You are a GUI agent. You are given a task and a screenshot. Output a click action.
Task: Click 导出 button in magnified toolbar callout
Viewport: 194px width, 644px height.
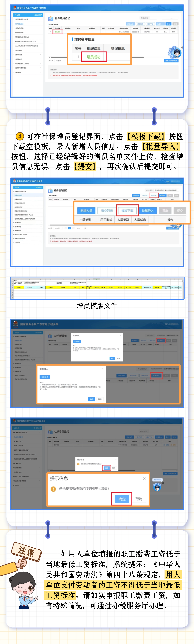(165, 211)
